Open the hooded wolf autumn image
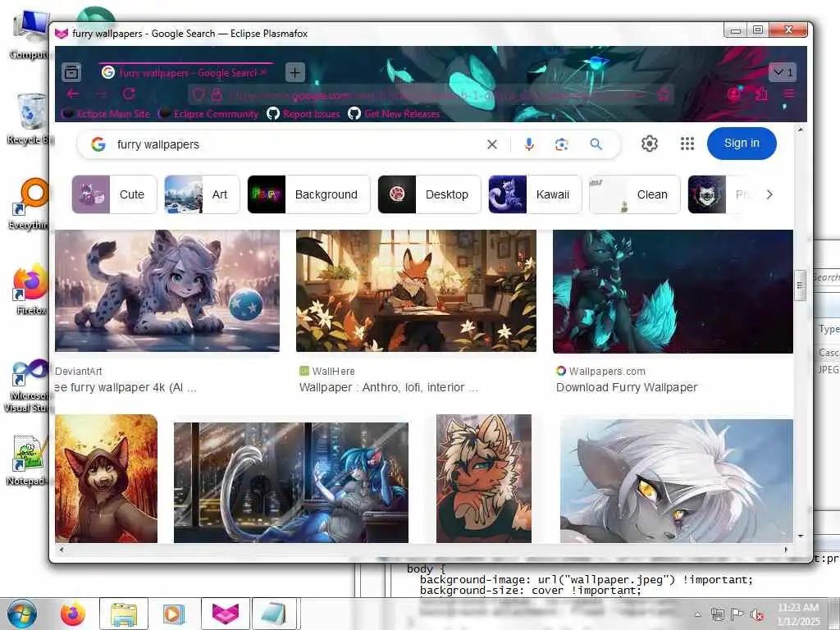Image resolution: width=840 pixels, height=630 pixels. 106,478
